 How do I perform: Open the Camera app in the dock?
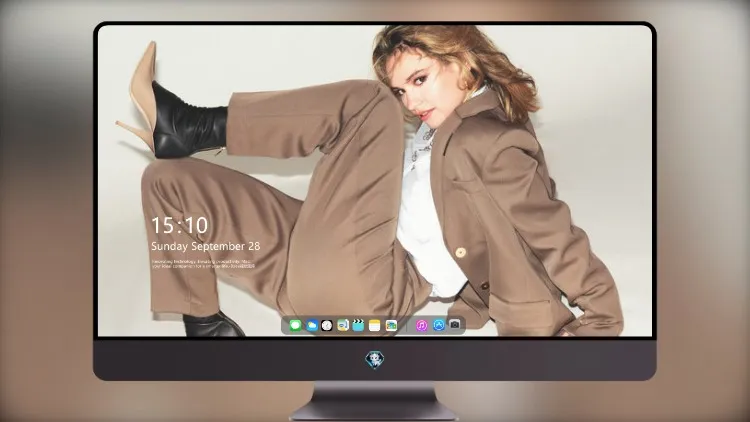(455, 325)
